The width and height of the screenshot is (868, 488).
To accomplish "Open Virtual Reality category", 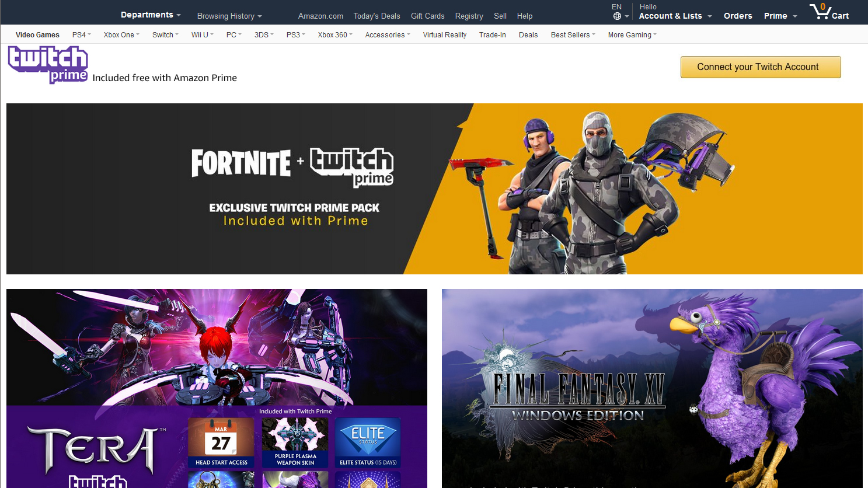I will 445,35.
